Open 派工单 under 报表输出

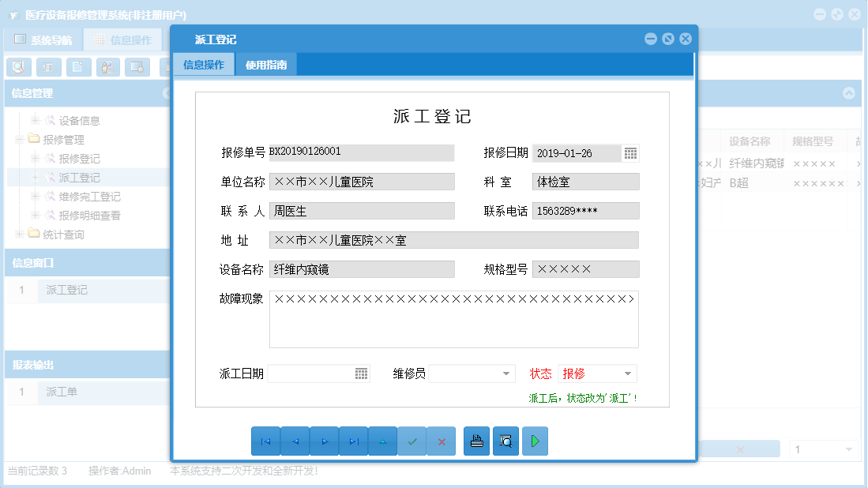pos(61,391)
